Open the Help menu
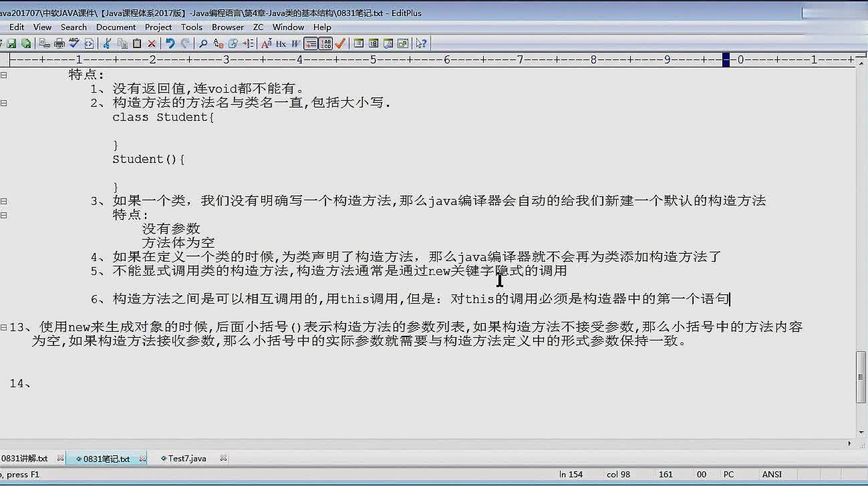Image resolution: width=868 pixels, height=486 pixels. tap(322, 27)
